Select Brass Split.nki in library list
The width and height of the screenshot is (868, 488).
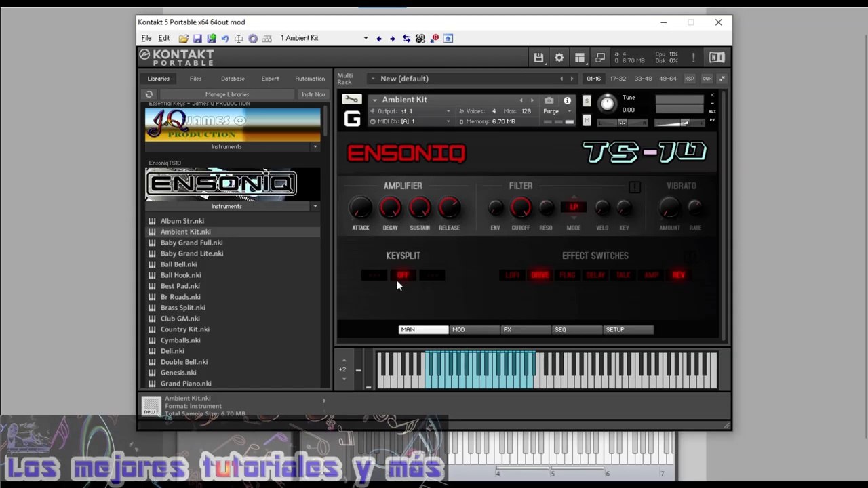(182, 308)
